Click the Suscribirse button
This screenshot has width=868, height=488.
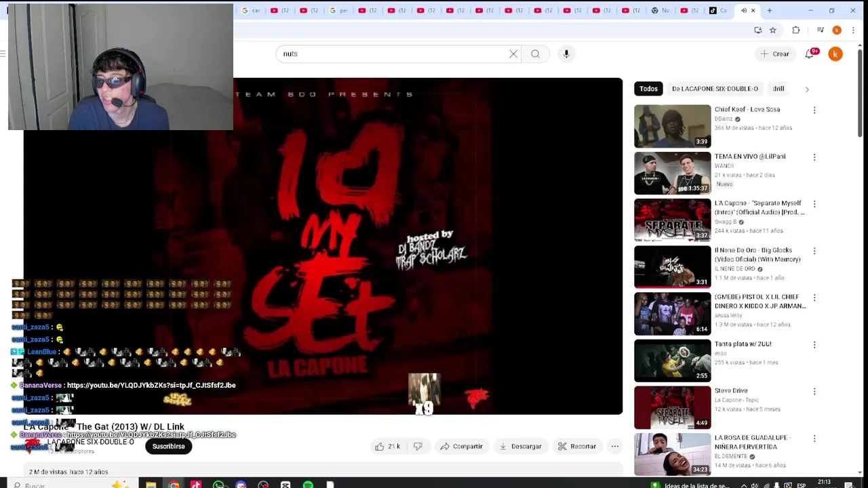point(168,447)
